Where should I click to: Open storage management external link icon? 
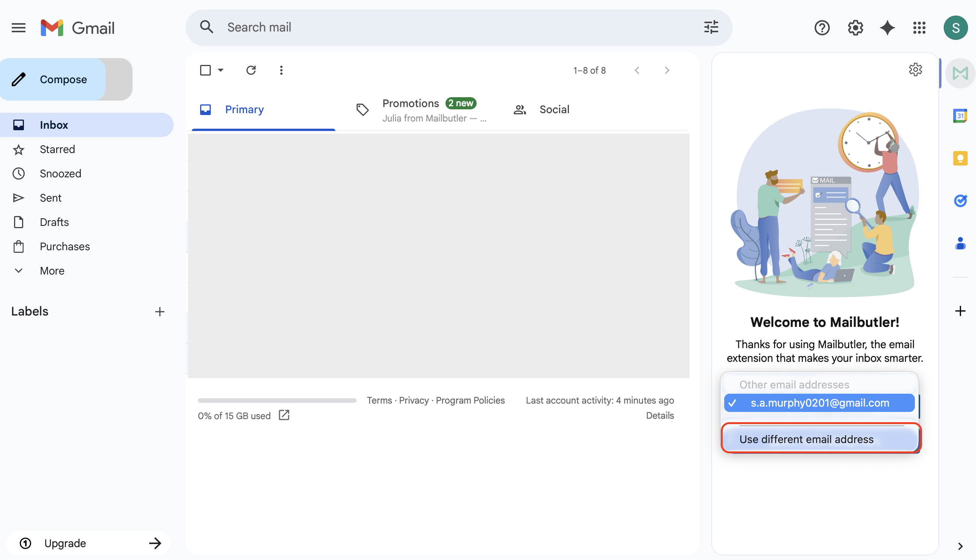(284, 415)
